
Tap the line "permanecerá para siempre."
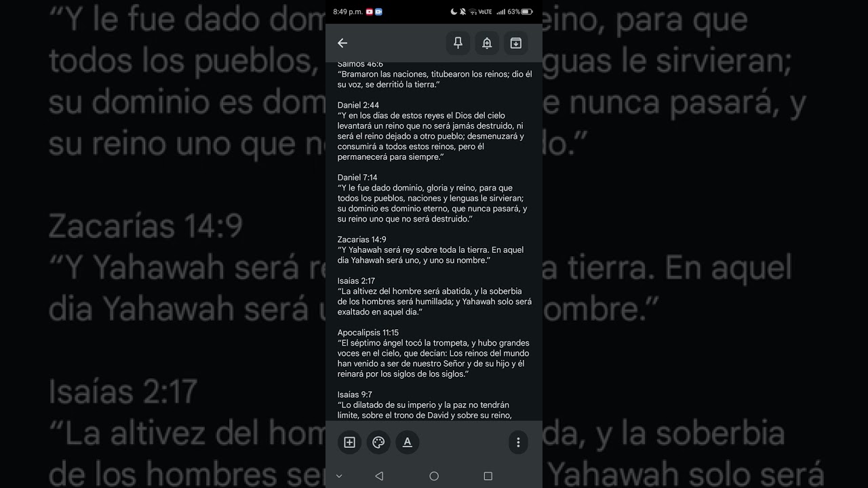(391, 157)
